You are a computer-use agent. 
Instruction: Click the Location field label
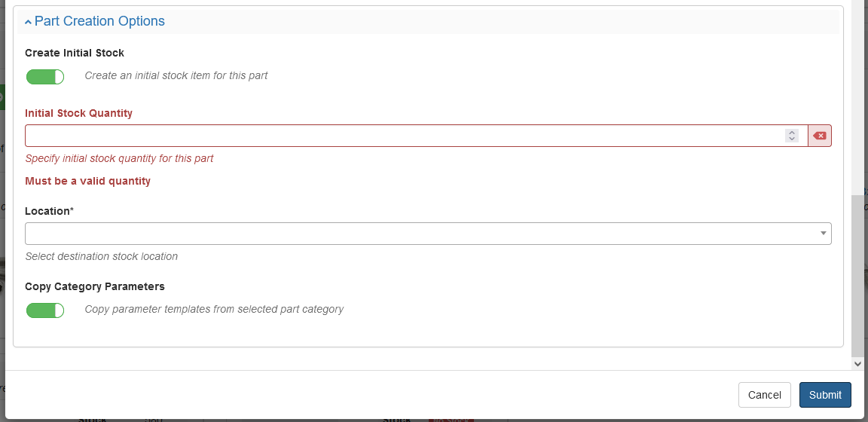[x=49, y=211]
